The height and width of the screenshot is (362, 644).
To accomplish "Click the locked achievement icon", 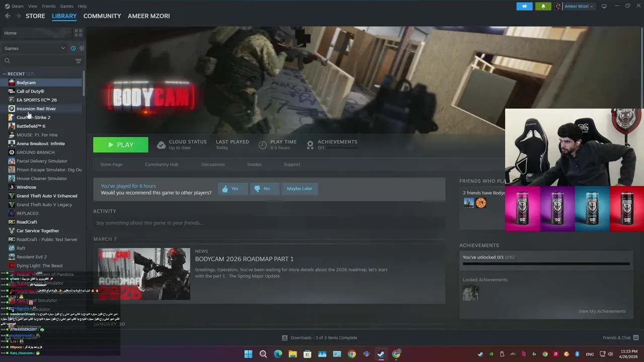I will (x=471, y=293).
